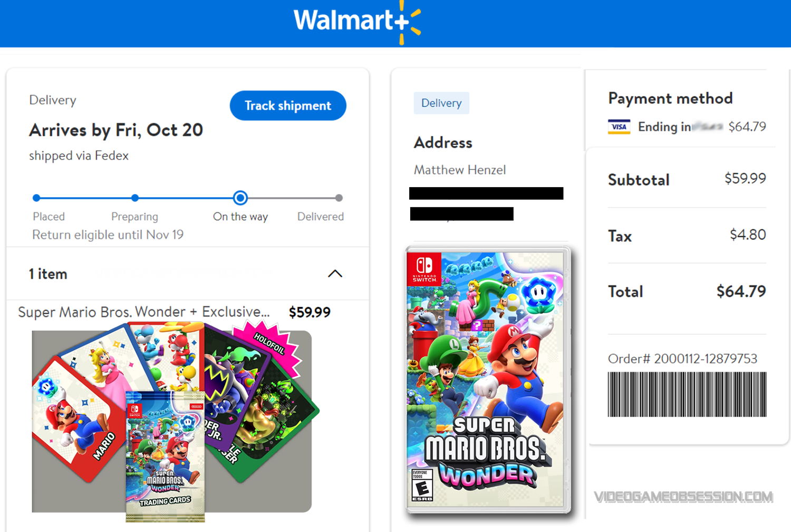Screen dimensions: 791x532
Task: Click the Preparing progress step dot
Action: [x=135, y=198]
